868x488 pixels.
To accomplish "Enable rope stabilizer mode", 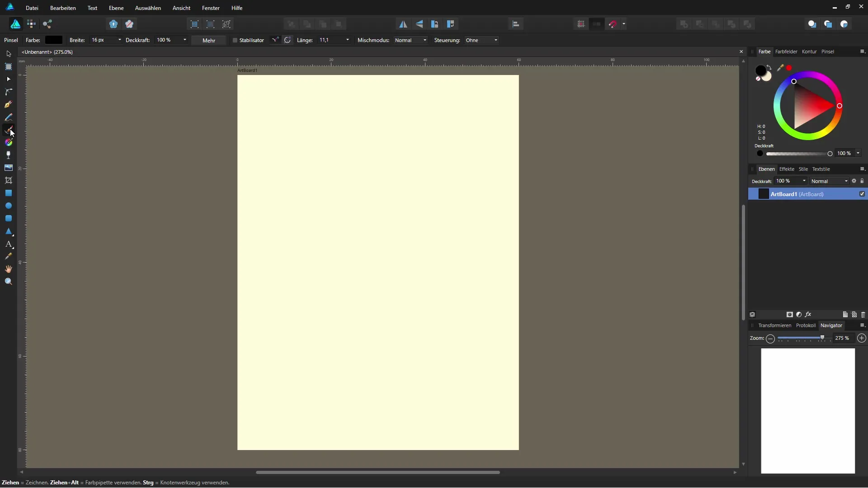I will pyautogui.click(x=275, y=40).
